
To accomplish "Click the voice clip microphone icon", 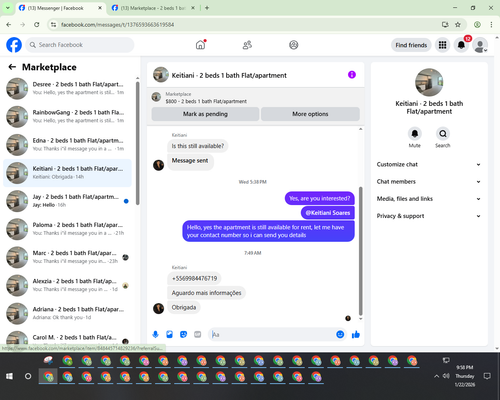I will tap(155, 334).
